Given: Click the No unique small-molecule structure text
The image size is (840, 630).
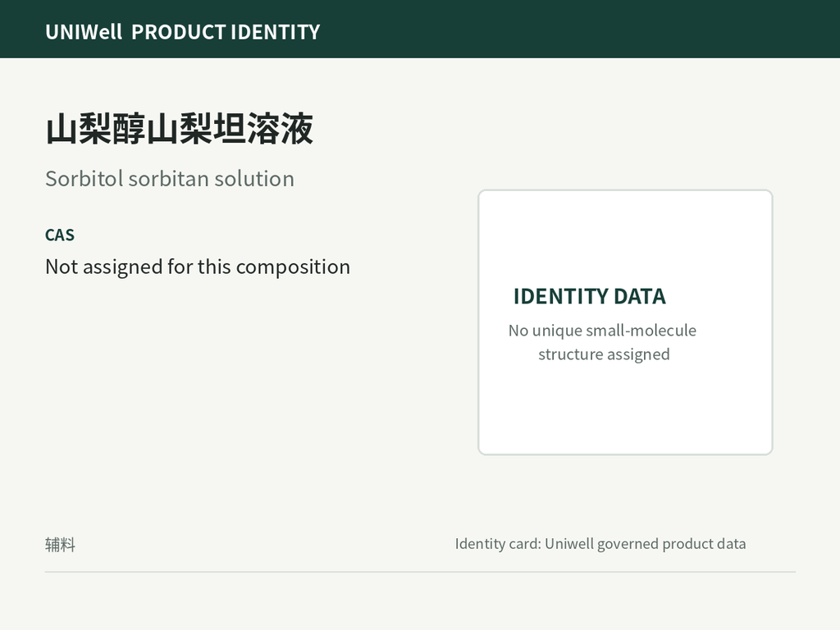Looking at the screenshot, I should 603,342.
